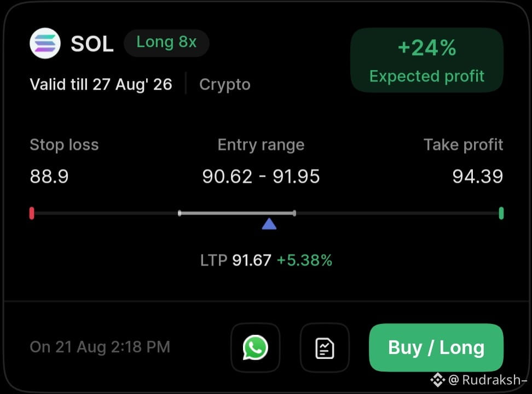Click the left entry range handle
The width and height of the screenshot is (532, 394).
tap(180, 213)
